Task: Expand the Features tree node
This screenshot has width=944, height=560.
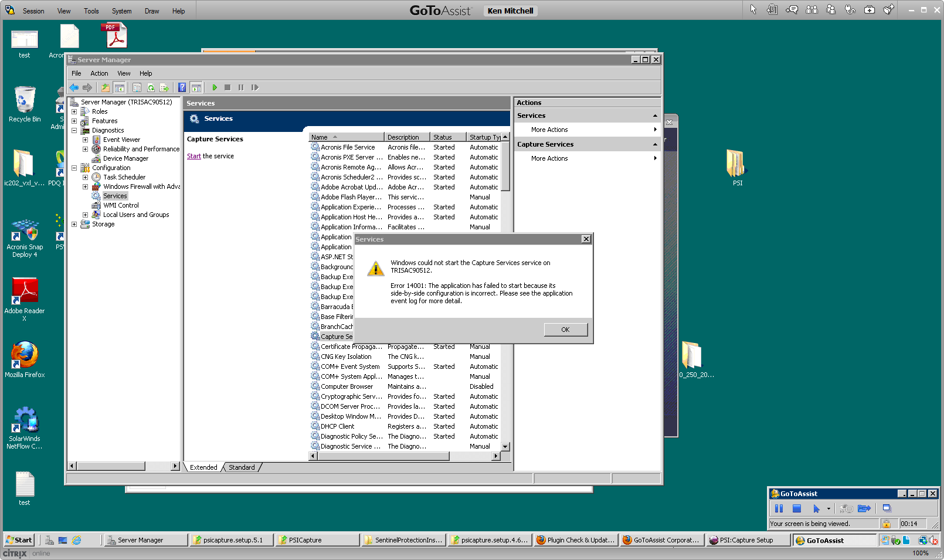Action: point(74,121)
